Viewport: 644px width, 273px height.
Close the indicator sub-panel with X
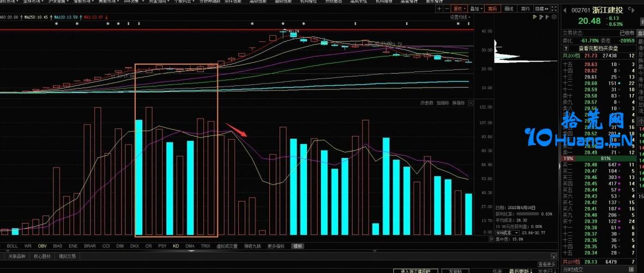[x=471, y=103]
